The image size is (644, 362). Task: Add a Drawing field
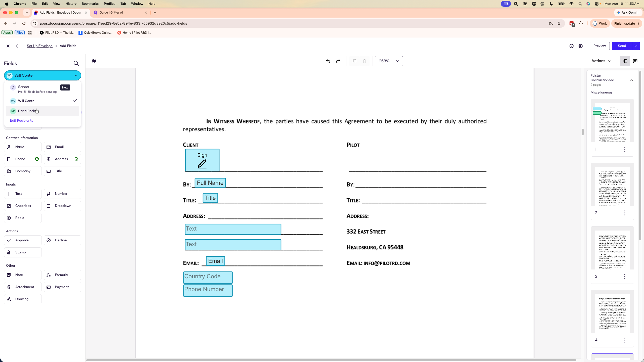[23, 299]
